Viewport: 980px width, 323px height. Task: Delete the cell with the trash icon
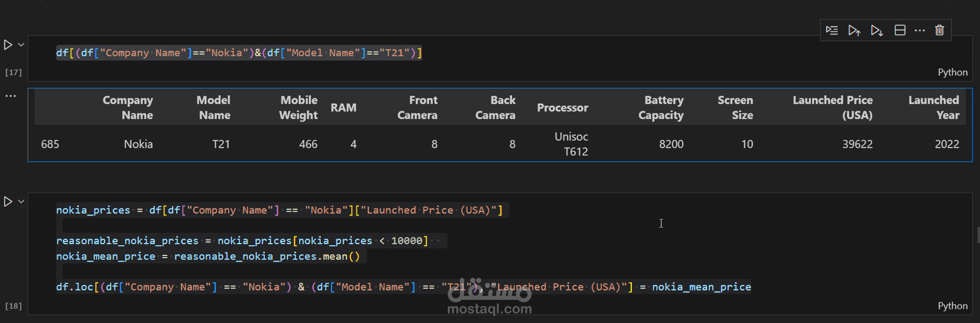coord(940,30)
